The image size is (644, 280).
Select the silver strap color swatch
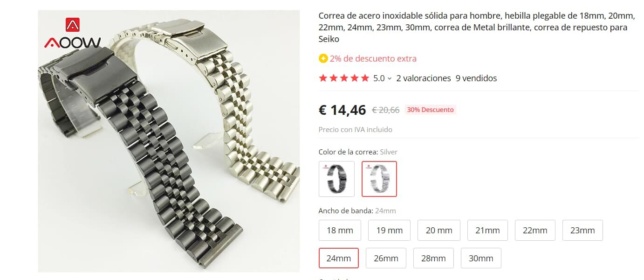(x=379, y=179)
